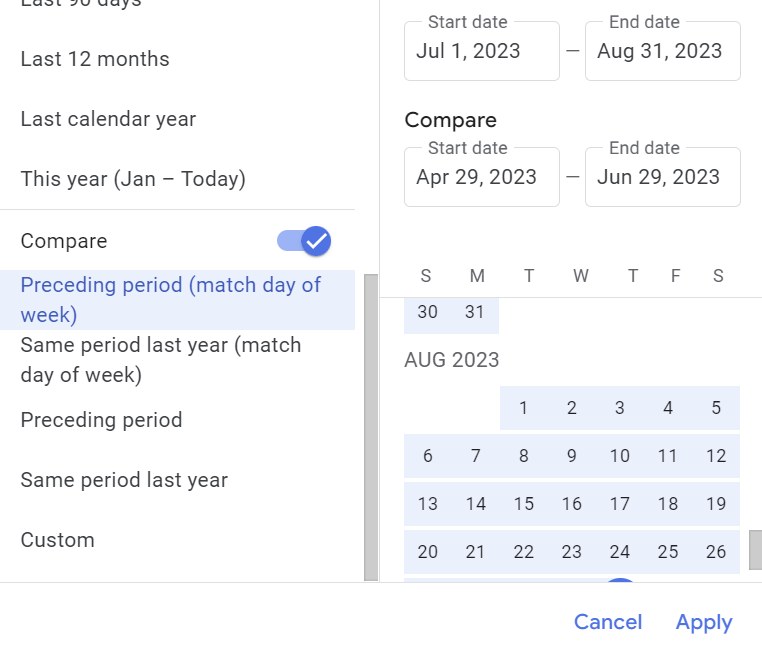Choose Last calendar year preset
The image size is (762, 658).
click(x=177, y=119)
